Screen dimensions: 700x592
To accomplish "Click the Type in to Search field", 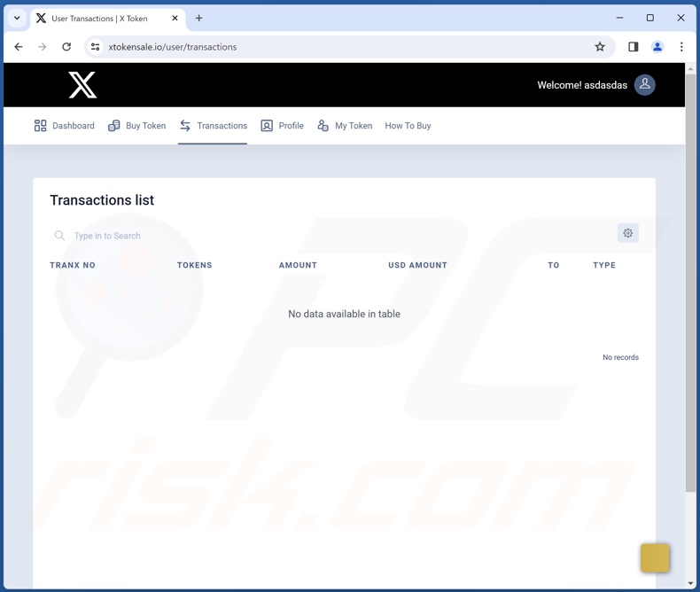I will click(107, 236).
